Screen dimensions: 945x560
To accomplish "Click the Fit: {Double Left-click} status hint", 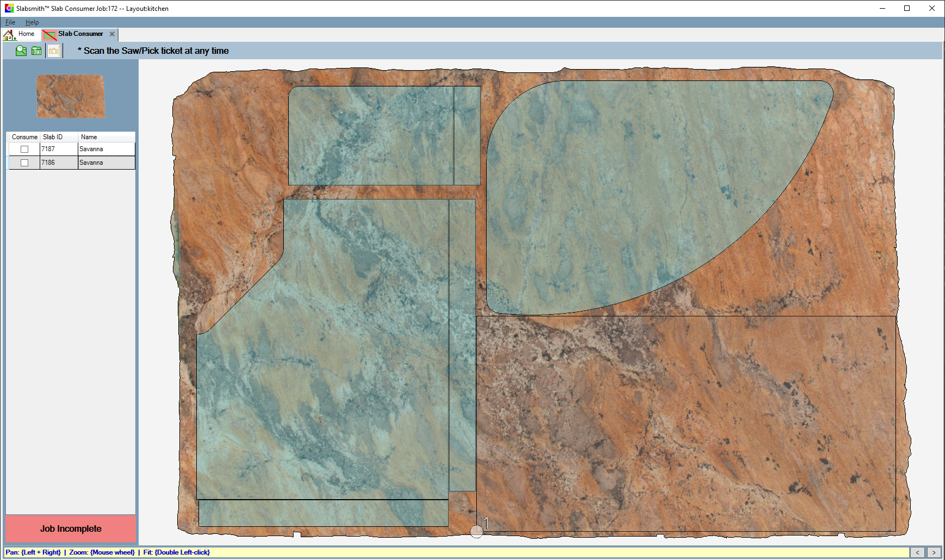I will (x=177, y=552).
